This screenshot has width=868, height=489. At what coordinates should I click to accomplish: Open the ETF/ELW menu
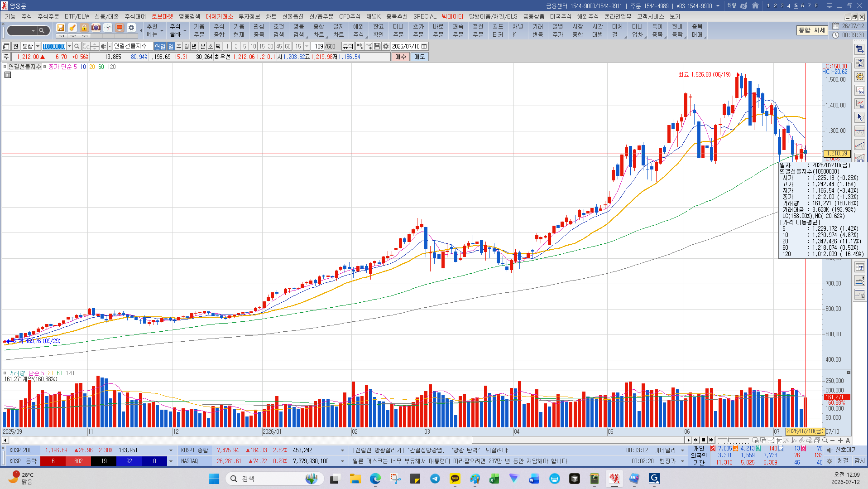pos(77,16)
